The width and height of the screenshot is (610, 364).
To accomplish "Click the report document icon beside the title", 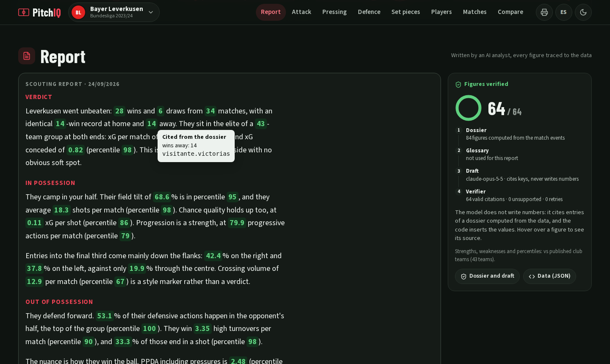I will (27, 56).
